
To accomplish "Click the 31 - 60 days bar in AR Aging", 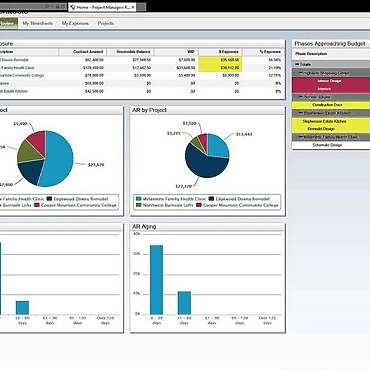I will (x=184, y=303).
